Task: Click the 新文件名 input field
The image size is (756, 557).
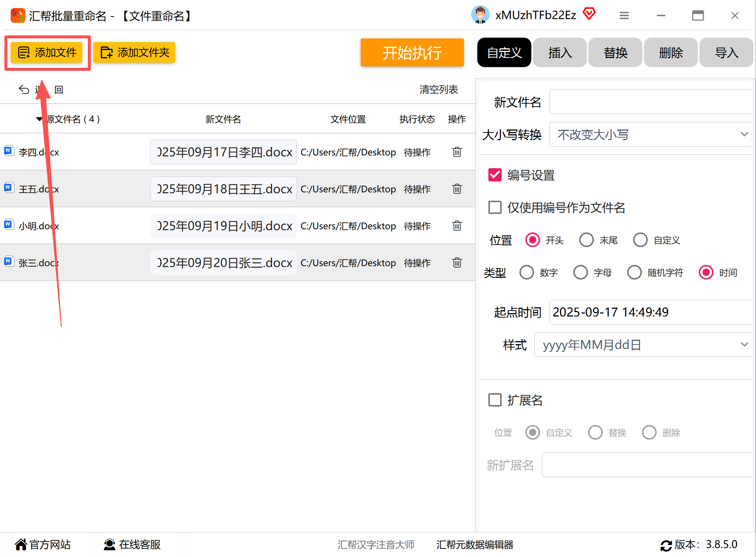Action: [650, 102]
